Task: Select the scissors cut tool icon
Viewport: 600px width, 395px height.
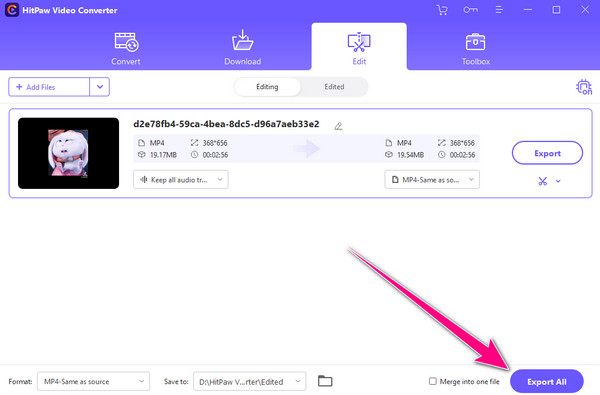Action: 543,181
